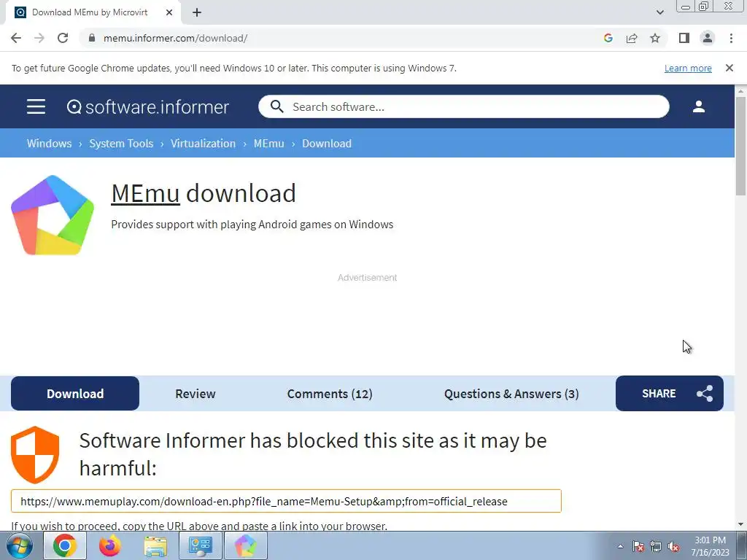Launch Firefox from the taskbar

click(x=110, y=545)
